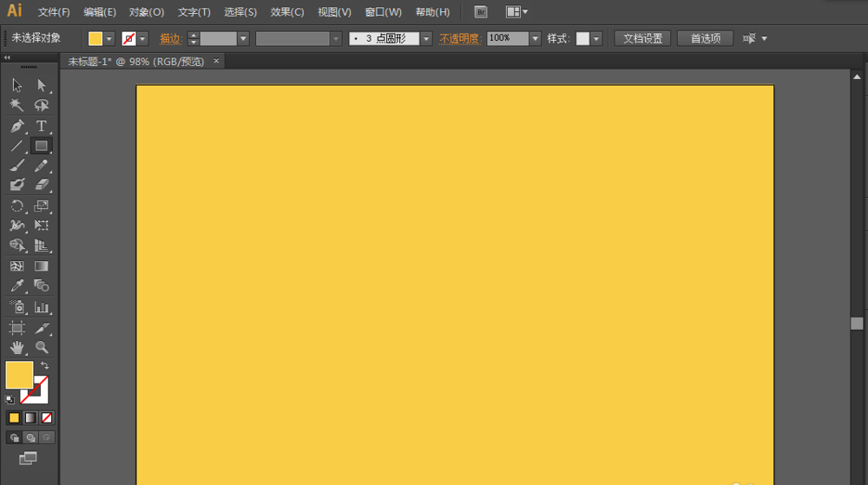Open stroke color dropdown in control bar
The width and height of the screenshot is (868, 485).
click(142, 39)
